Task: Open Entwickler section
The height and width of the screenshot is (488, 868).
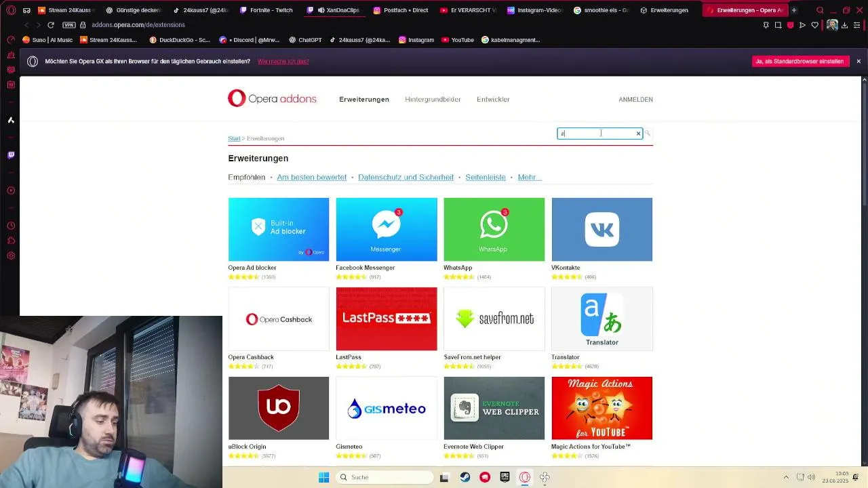Action: (x=493, y=100)
